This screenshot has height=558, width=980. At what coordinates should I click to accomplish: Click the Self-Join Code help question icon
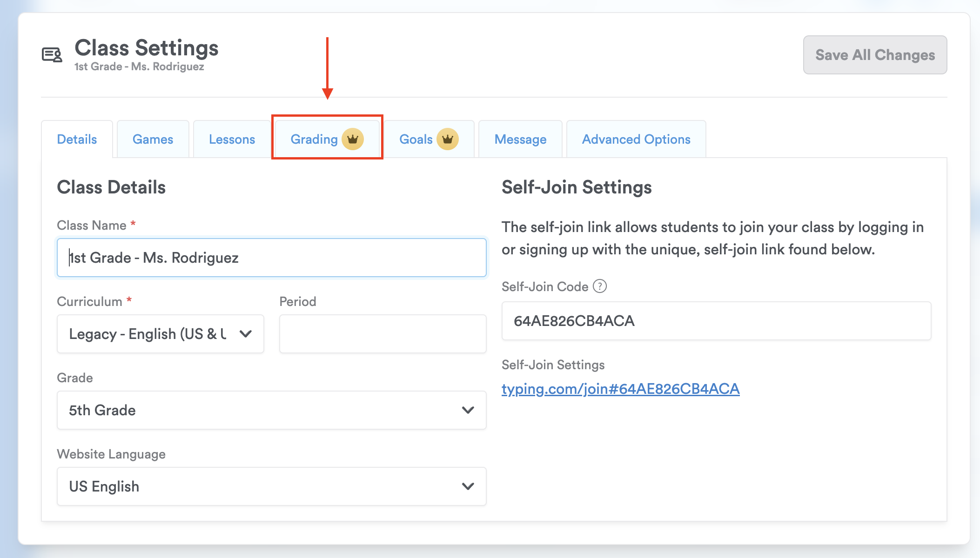pos(600,286)
